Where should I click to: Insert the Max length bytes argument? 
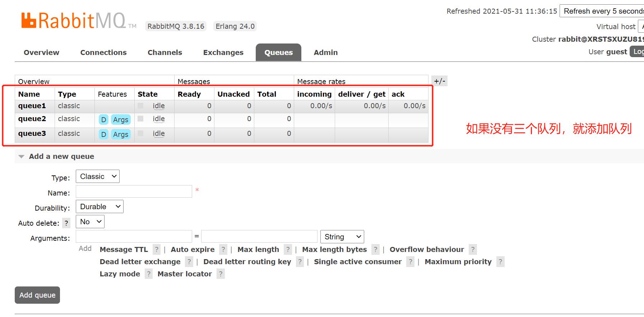click(x=334, y=249)
